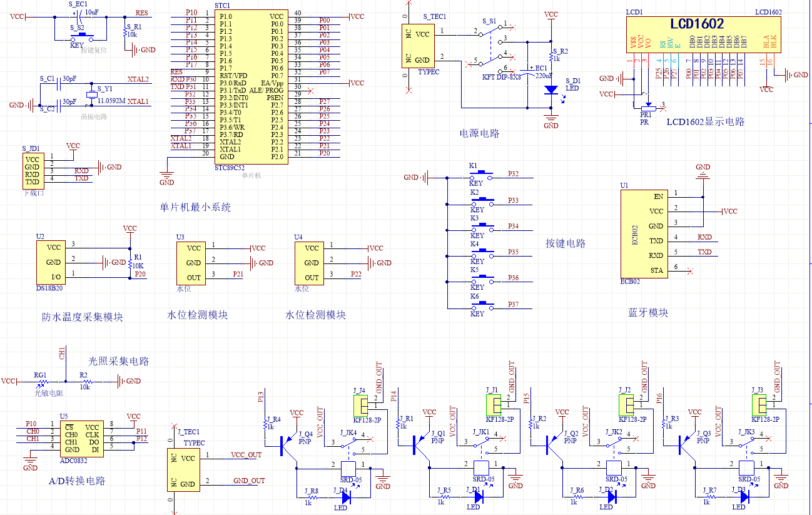Select the 'S_TEC1' designator text
812x515 pixels.
(435, 16)
